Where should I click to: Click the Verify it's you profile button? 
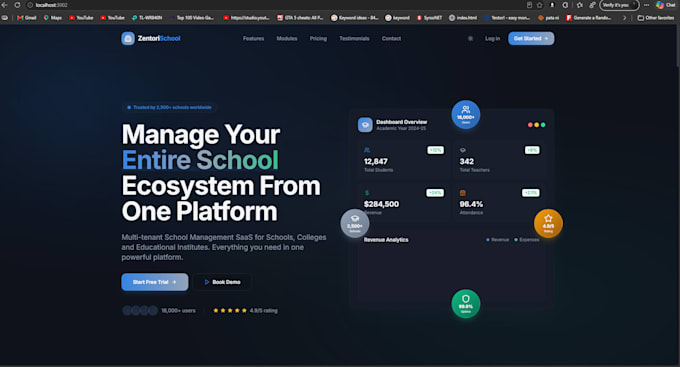[619, 5]
